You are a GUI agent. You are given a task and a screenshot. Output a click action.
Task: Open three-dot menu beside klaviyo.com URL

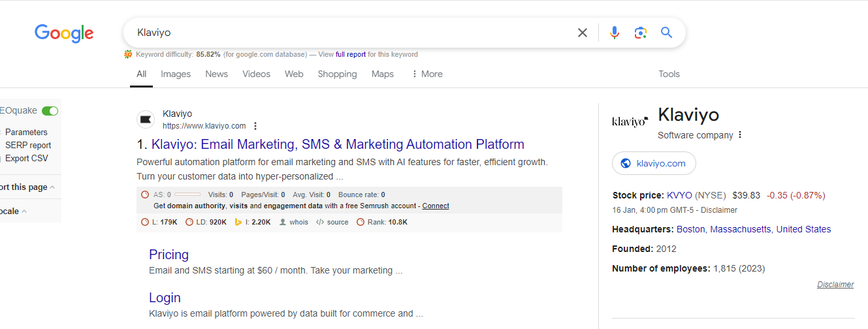[255, 126]
